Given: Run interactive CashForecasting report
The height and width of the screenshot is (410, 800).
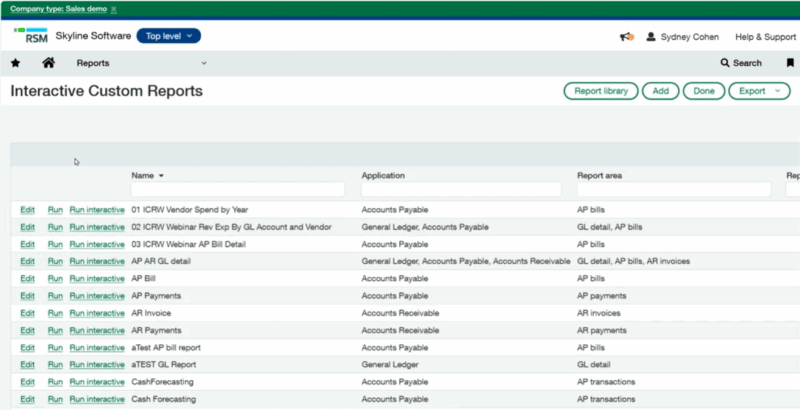Looking at the screenshot, I should click(97, 382).
